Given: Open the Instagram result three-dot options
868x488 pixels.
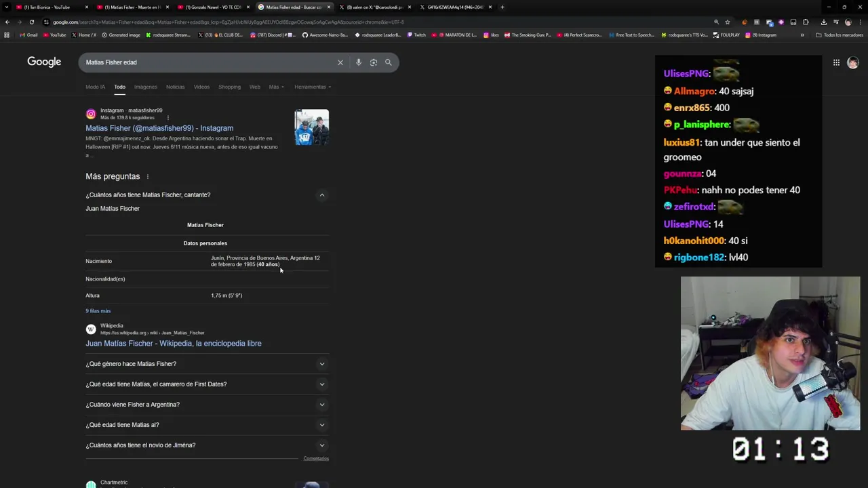Looking at the screenshot, I should click(x=167, y=118).
